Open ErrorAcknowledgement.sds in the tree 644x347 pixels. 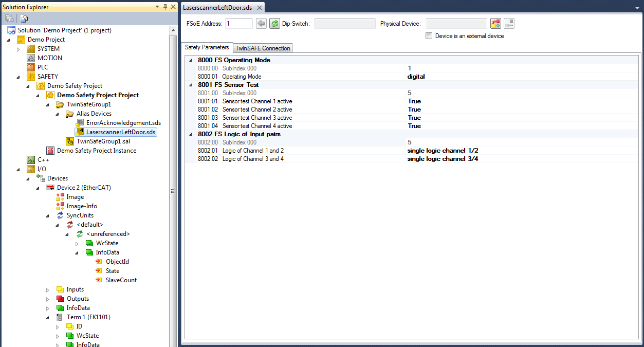123,123
